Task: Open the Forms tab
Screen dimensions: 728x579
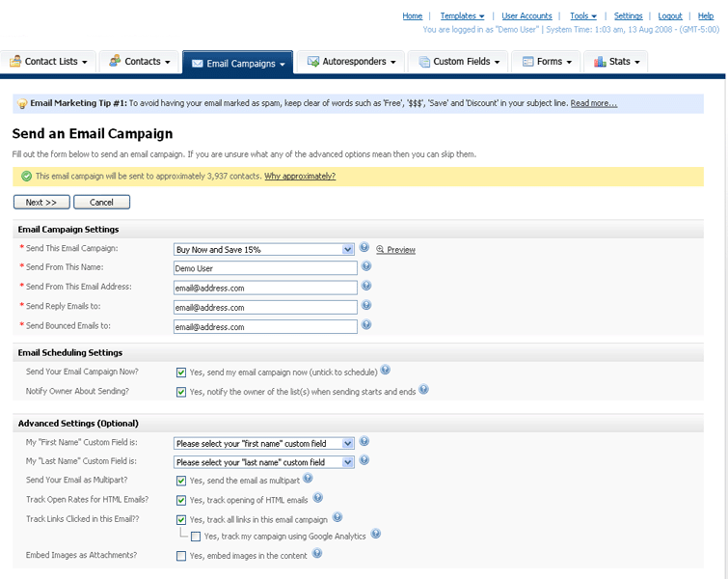Action: [546, 62]
